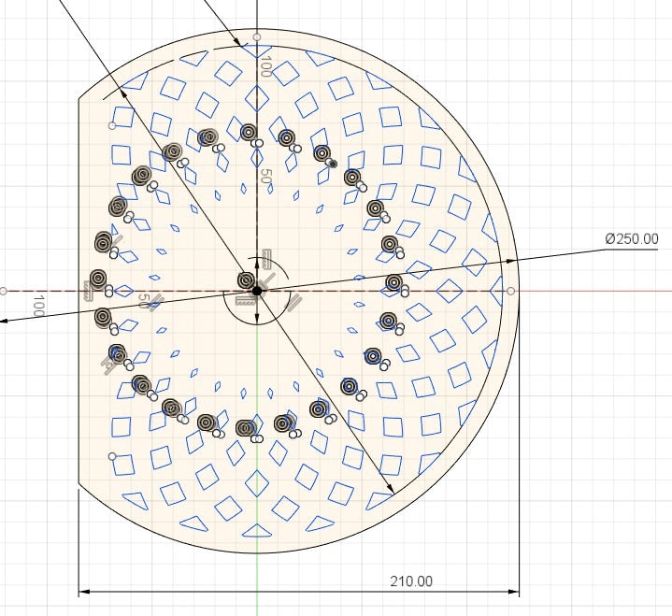672x616 pixels.
Task: Click the parallel constraint glyph near the 50 label
Action: coord(158,303)
